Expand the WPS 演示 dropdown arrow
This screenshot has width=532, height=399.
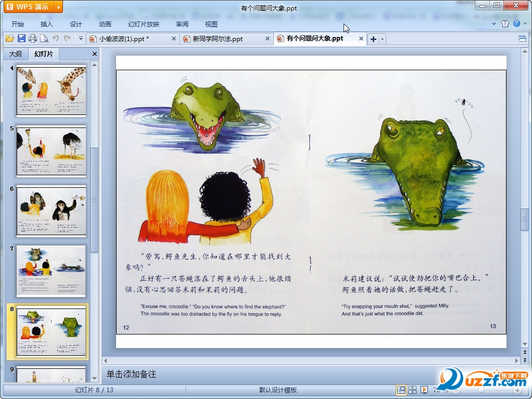58,7
